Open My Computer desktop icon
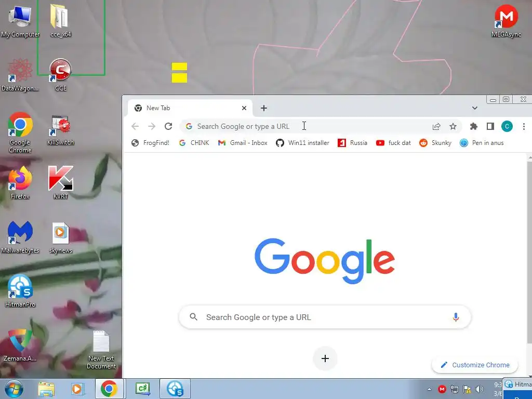532x399 pixels. [x=20, y=20]
